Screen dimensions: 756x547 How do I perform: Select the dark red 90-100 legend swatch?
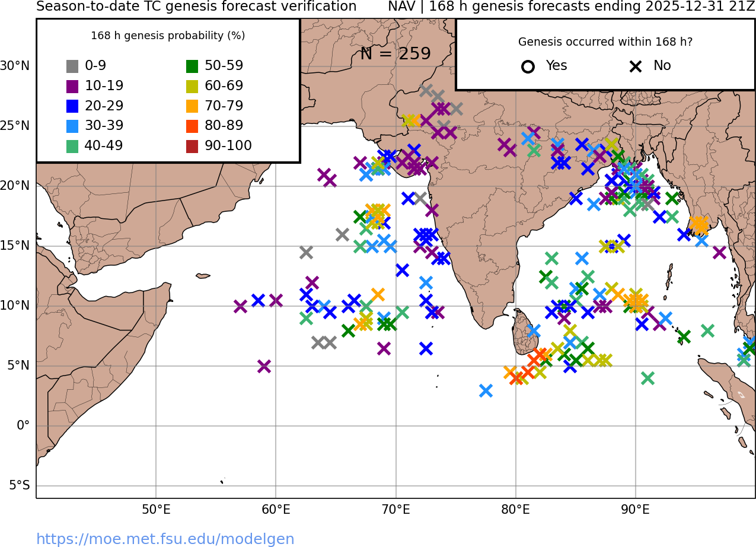[x=192, y=146]
